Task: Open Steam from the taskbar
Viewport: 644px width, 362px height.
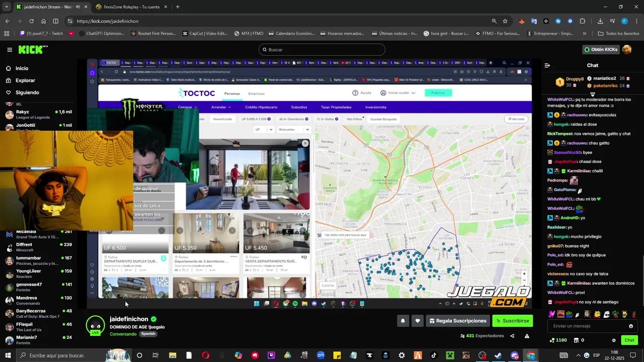Action: (x=498, y=355)
